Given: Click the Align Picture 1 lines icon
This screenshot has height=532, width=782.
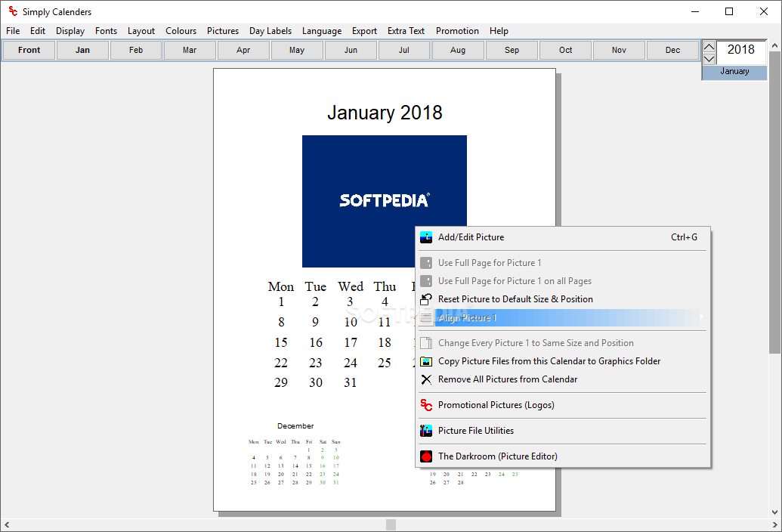Looking at the screenshot, I should coord(426,317).
